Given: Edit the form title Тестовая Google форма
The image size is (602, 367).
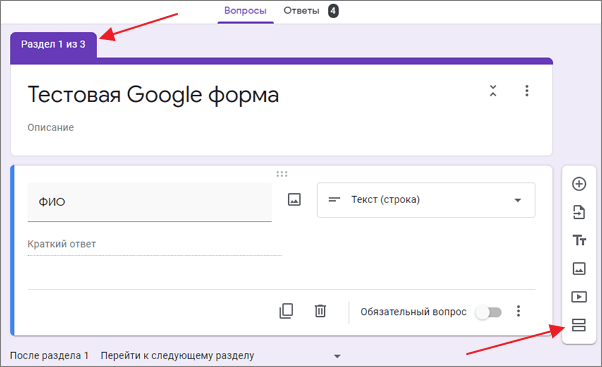Looking at the screenshot, I should point(153,95).
